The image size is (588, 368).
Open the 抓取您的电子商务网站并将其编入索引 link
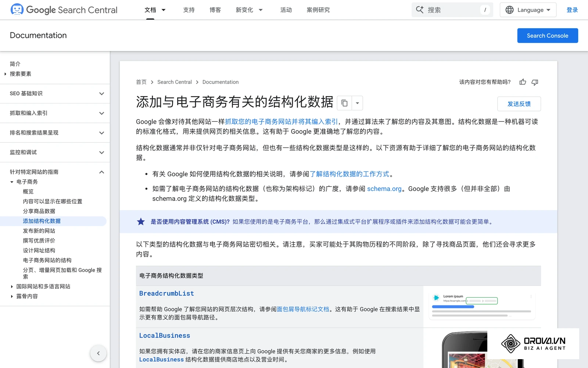[282, 122]
